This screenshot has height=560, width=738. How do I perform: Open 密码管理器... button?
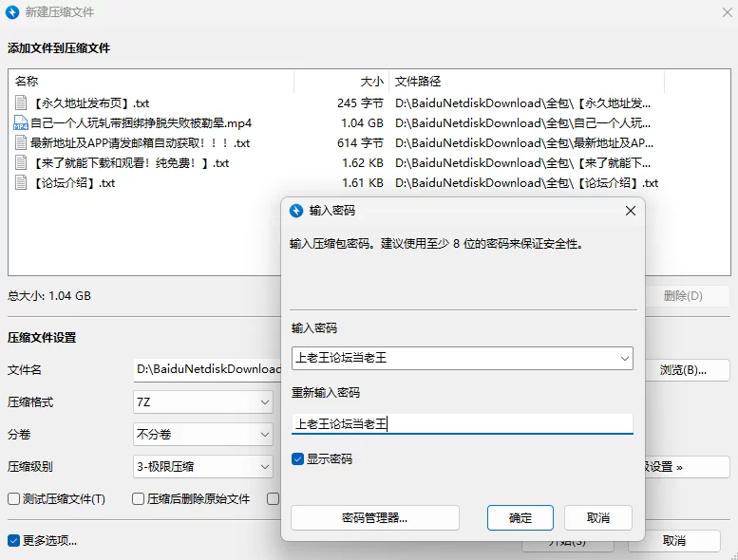point(375,517)
